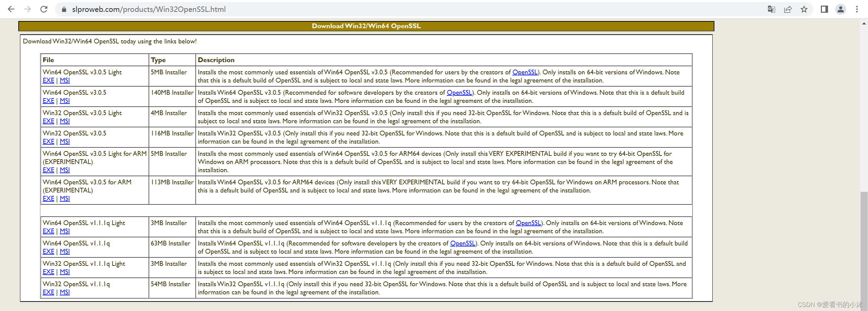Open OpenSSL link in Win64 v1.1.1q Light description
This screenshot has height=311, width=868.
(528, 223)
